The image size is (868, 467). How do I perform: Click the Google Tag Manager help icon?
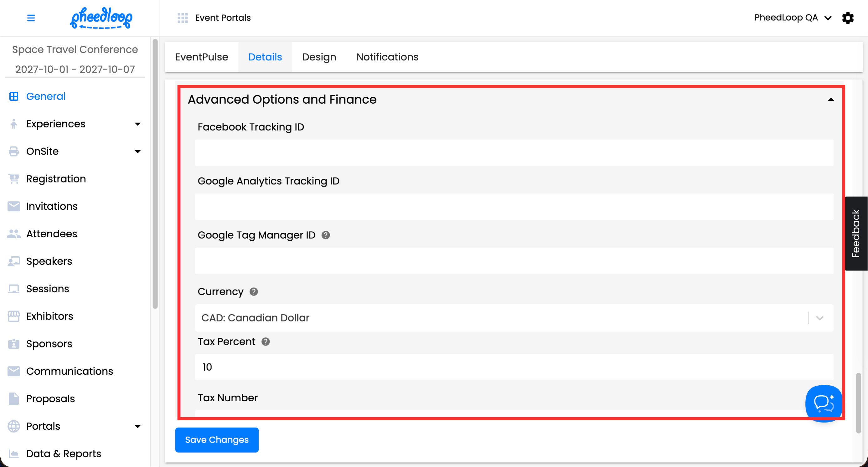click(326, 235)
